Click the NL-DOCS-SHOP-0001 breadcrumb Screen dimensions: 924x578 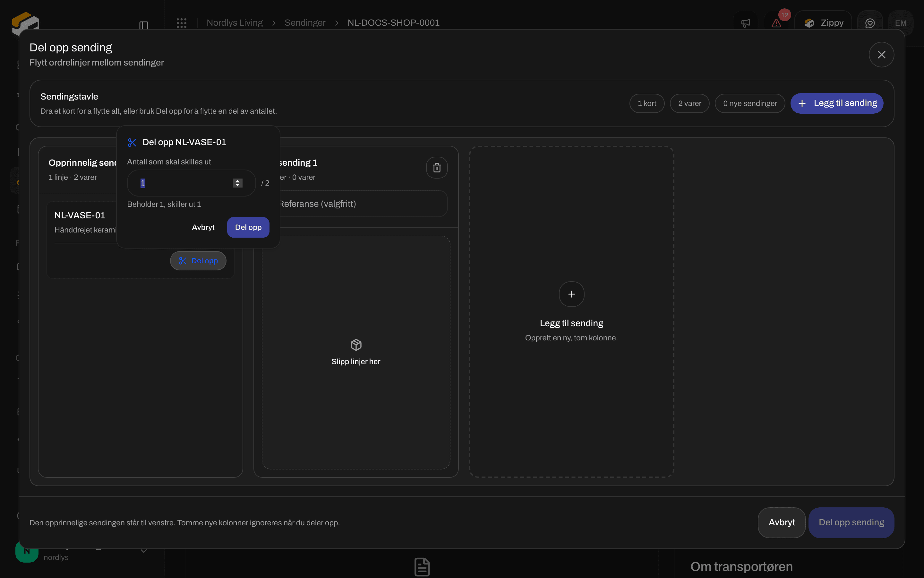pyautogui.click(x=393, y=23)
